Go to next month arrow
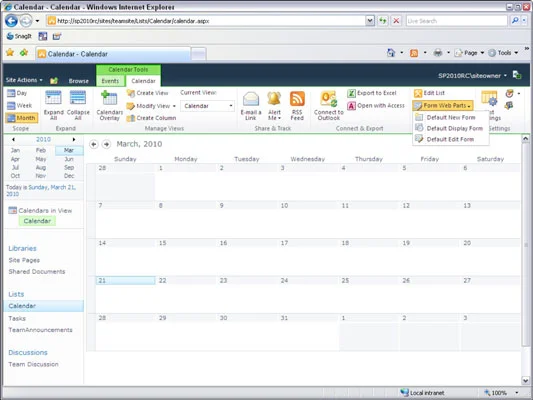 pyautogui.click(x=106, y=144)
